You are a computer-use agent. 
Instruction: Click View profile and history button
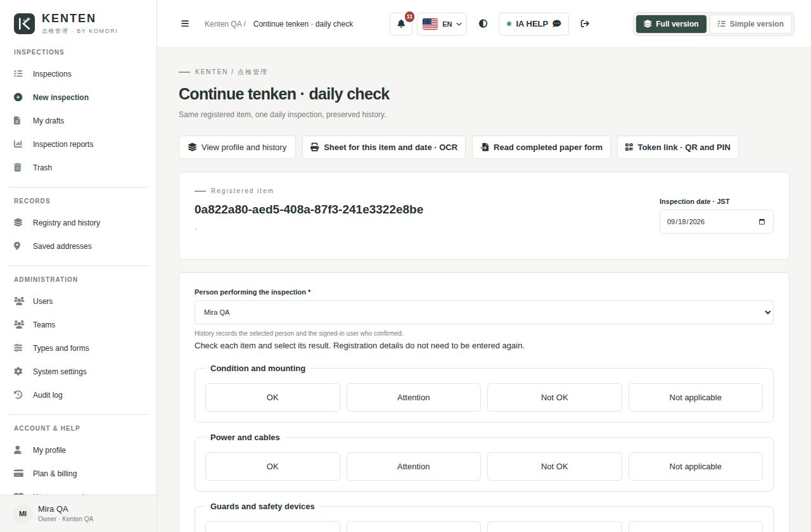coord(237,148)
